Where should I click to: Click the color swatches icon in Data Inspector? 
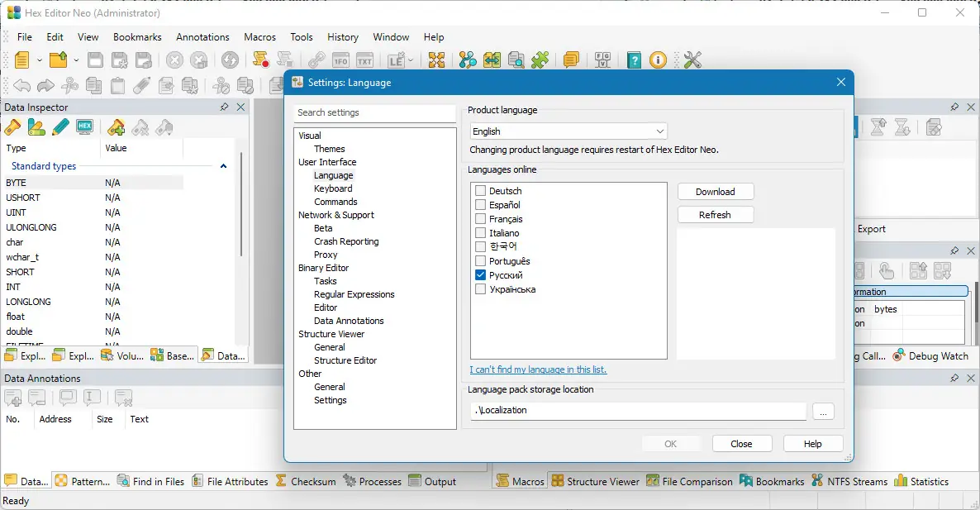click(x=36, y=127)
